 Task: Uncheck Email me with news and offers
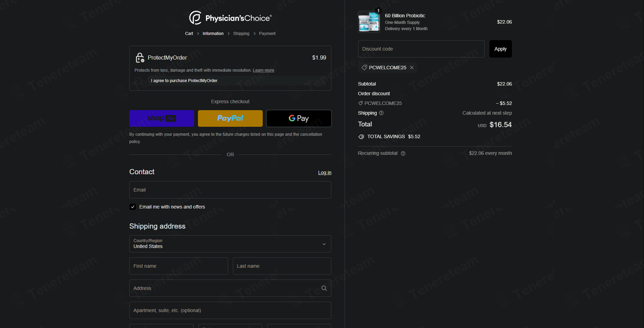point(133,207)
